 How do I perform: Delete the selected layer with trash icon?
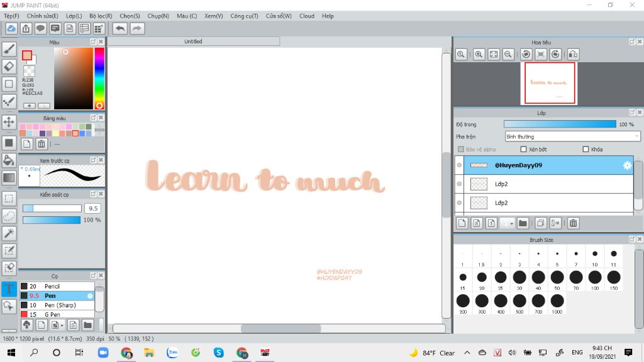point(574,223)
